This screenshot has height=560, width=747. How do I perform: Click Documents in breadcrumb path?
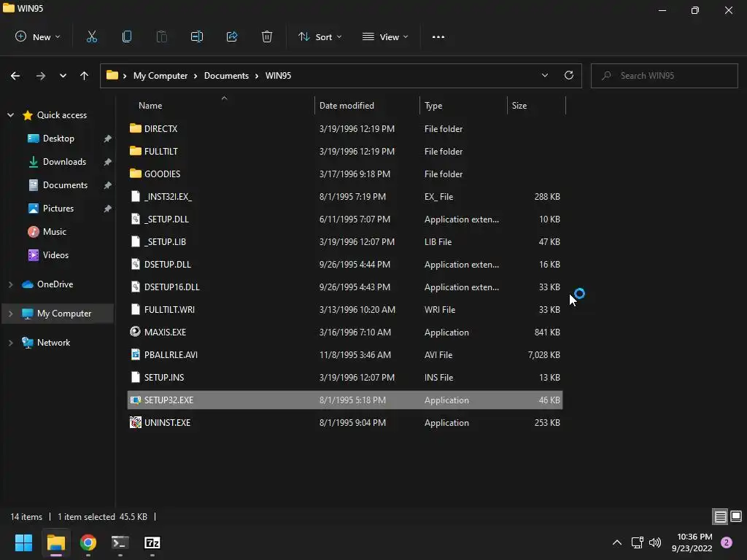(226, 76)
